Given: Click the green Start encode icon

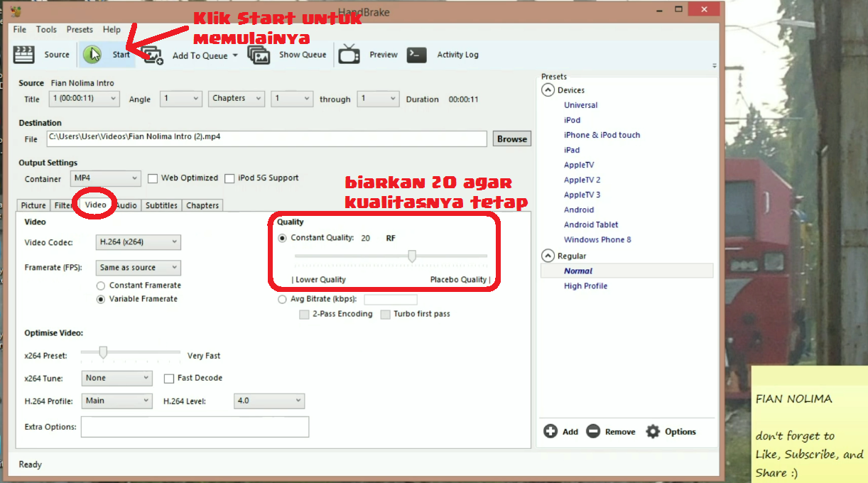Looking at the screenshot, I should (92, 55).
